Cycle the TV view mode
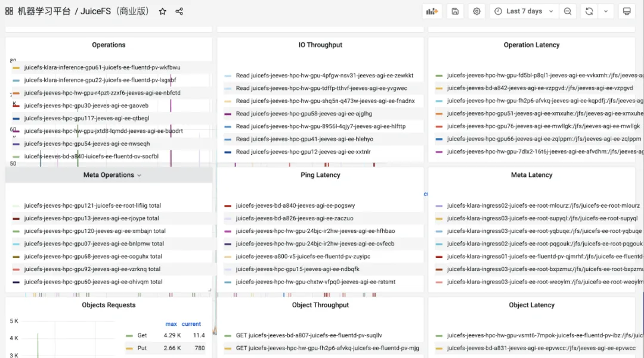644x358 pixels. coord(627,11)
